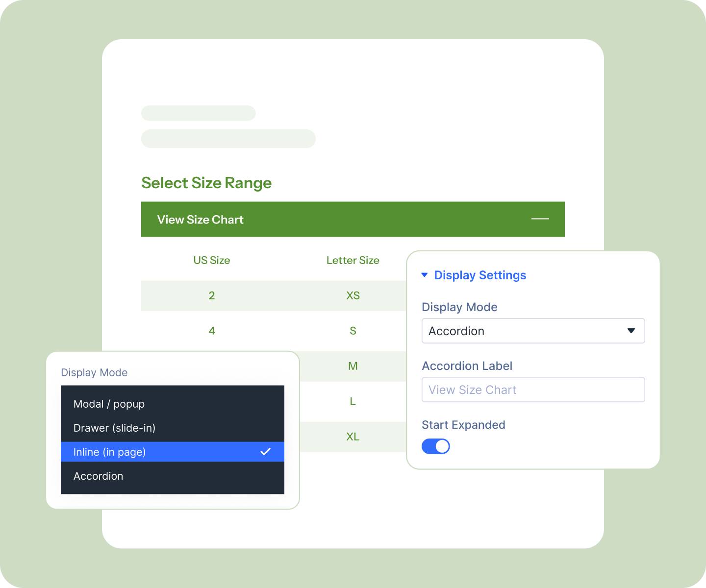Image resolution: width=706 pixels, height=588 pixels.
Task: Collapse the View Size Chart accordion minus icon
Action: 540,219
